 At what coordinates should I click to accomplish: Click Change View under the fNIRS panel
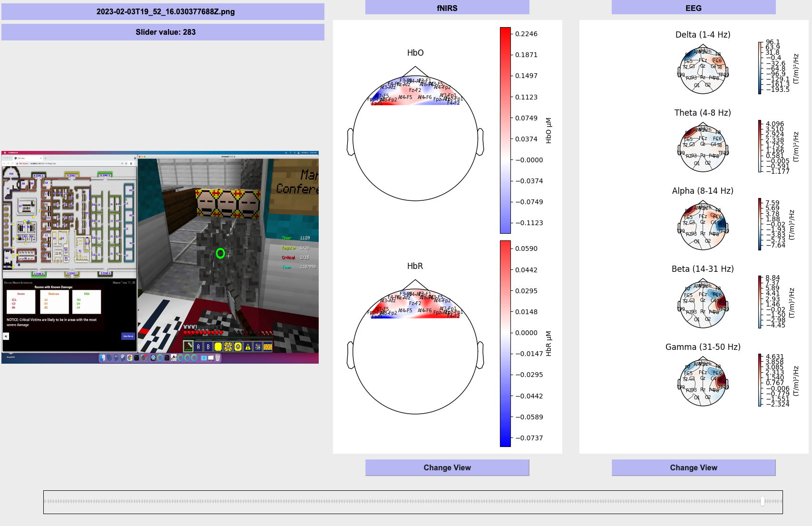447,467
